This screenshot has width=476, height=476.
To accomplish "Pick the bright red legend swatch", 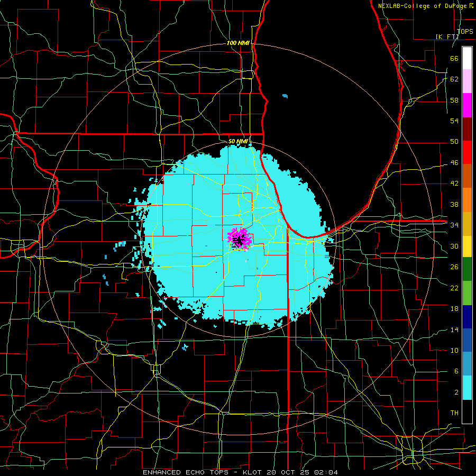I will click(467, 152).
